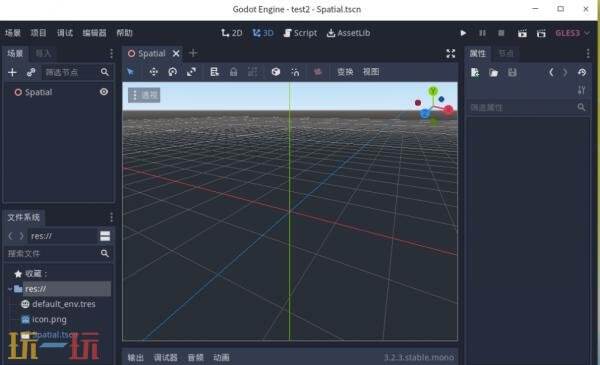Open the AssetLib workspace
Image resolution: width=600 pixels, height=365 pixels.
click(348, 33)
